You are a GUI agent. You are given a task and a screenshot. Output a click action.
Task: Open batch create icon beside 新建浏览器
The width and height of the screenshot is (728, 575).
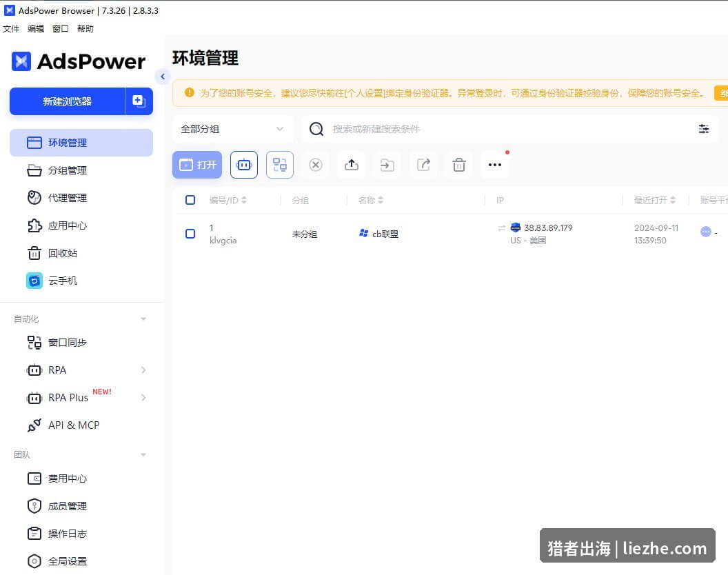(x=139, y=101)
